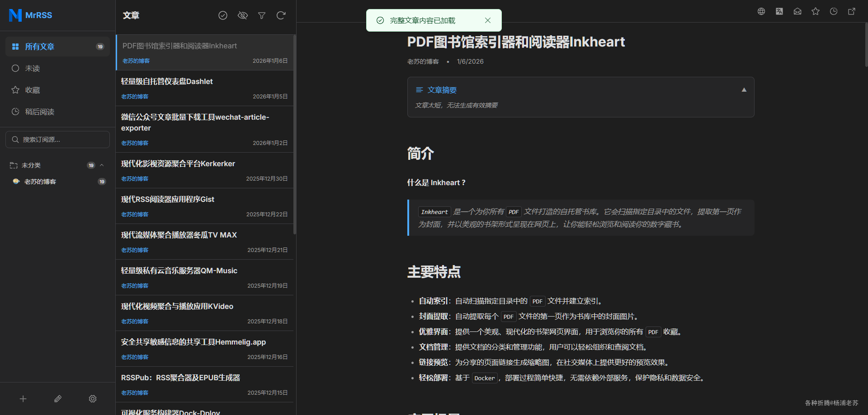Collapse the 文章摘要 summary panel
This screenshot has width=868, height=415.
pyautogui.click(x=744, y=90)
